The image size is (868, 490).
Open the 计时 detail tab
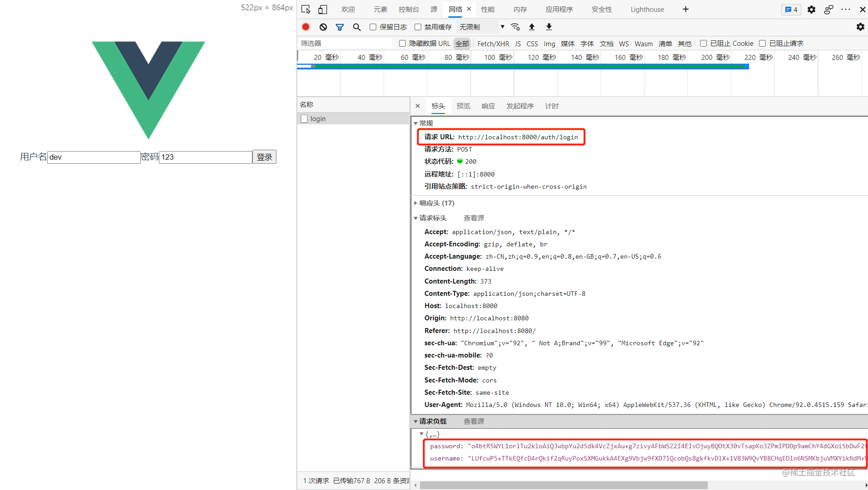(552, 106)
